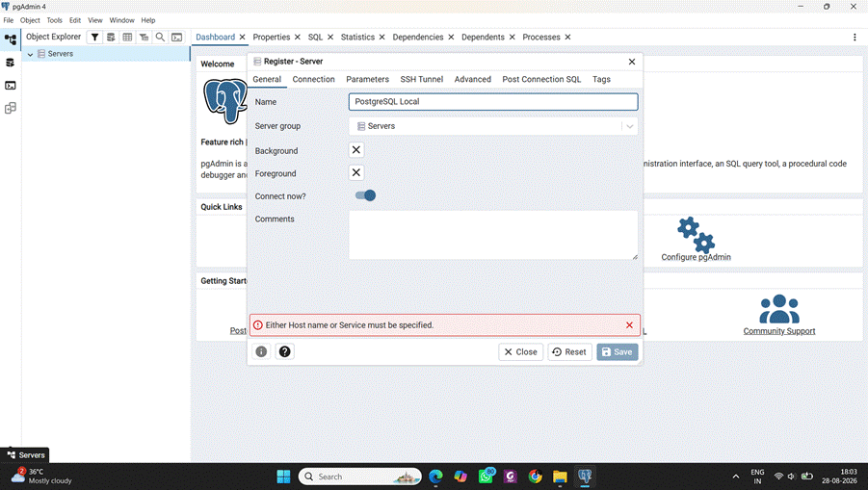This screenshot has width=868, height=490.
Task: Open the View menu
Action: click(x=95, y=20)
